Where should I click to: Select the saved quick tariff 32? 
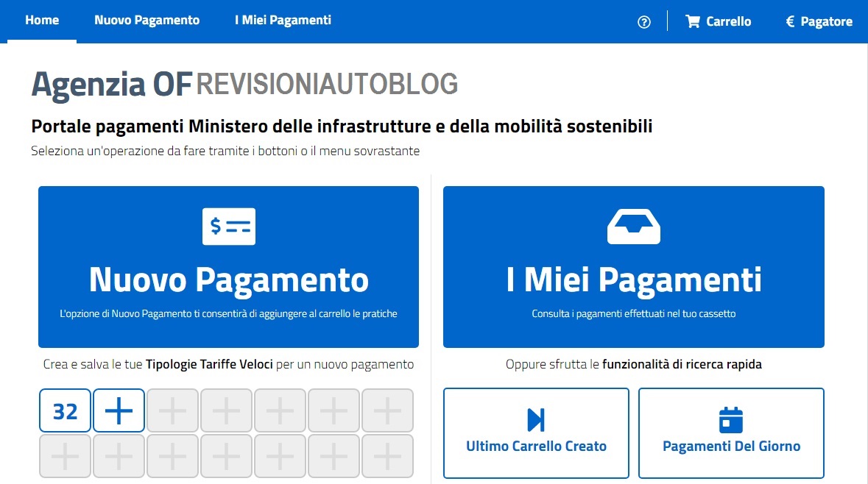[65, 410]
